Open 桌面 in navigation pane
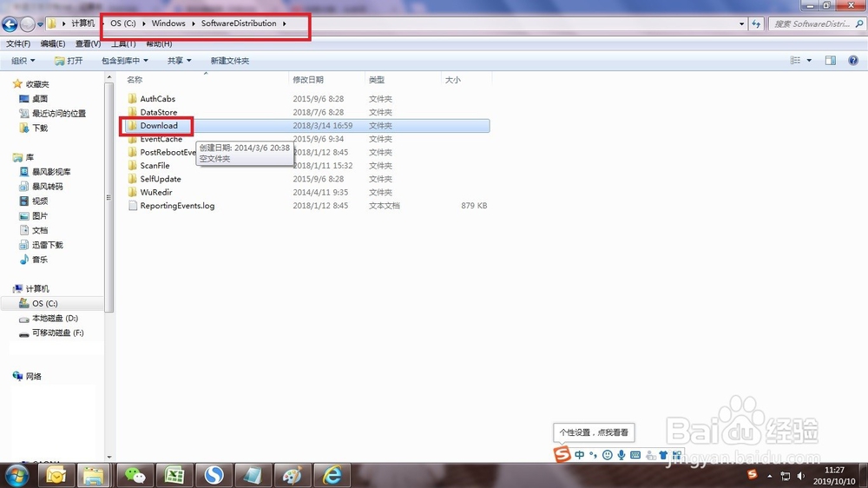Image resolution: width=868 pixels, height=488 pixels. (x=39, y=99)
